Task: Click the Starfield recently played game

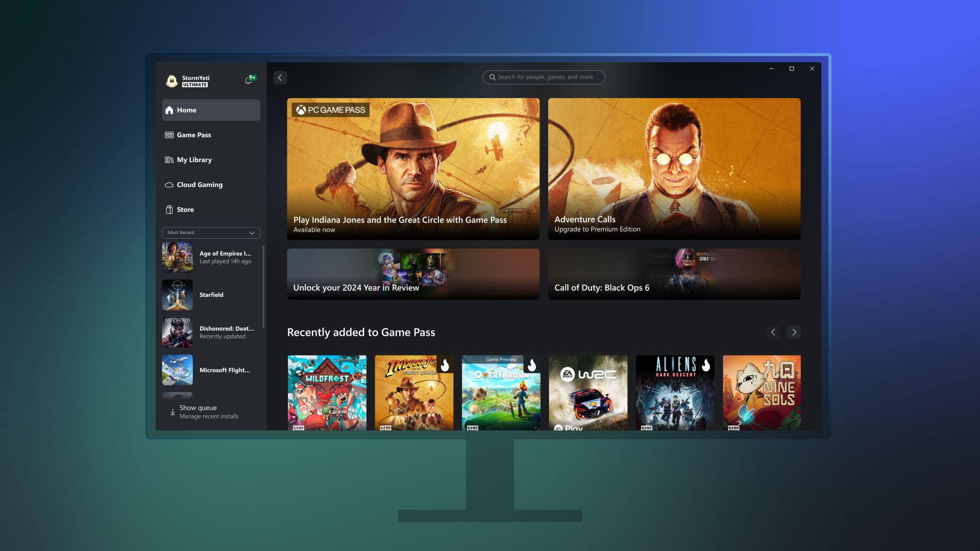Action: pyautogui.click(x=211, y=295)
